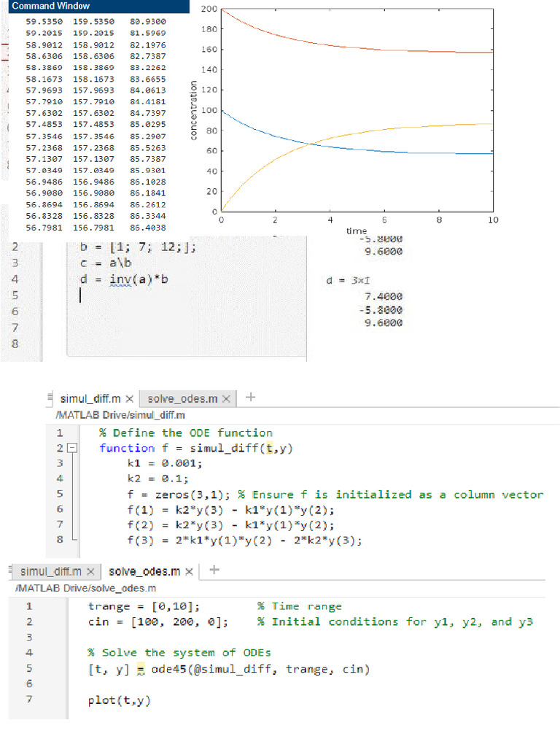560x747 pixels.
Task: Add new tab in lower editor
Action: point(214,569)
